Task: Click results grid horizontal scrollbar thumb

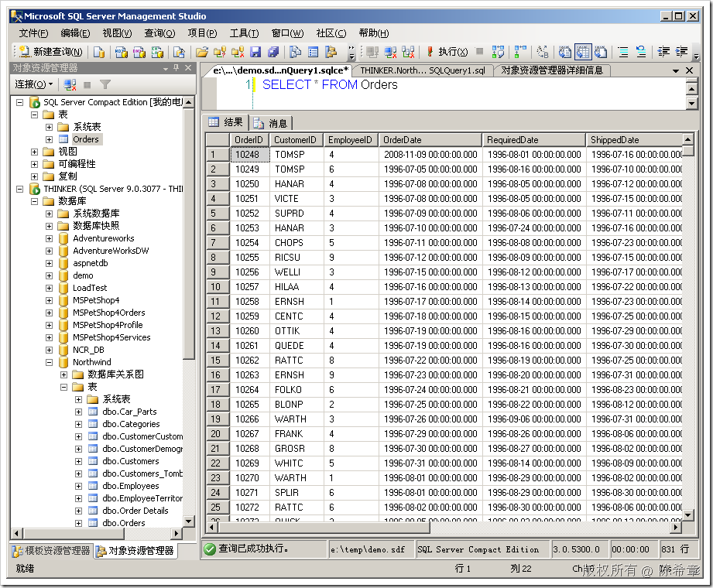Action: tap(324, 528)
